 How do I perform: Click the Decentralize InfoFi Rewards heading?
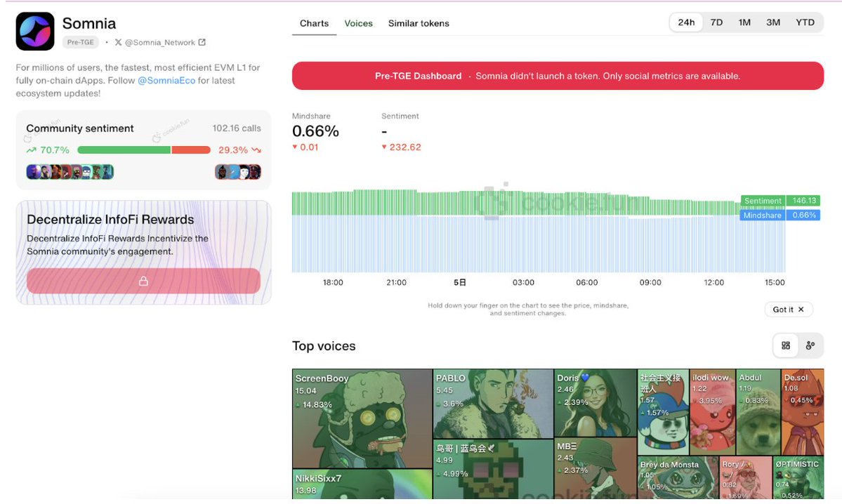111,220
